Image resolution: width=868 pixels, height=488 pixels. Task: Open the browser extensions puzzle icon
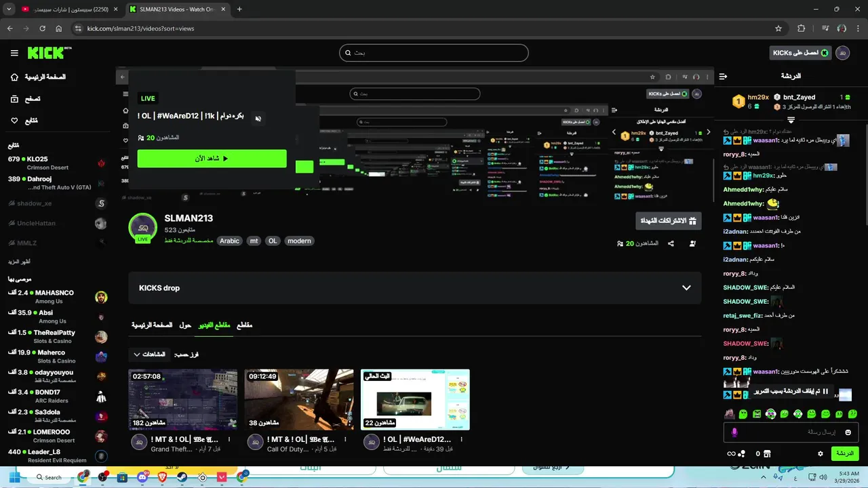click(x=802, y=28)
